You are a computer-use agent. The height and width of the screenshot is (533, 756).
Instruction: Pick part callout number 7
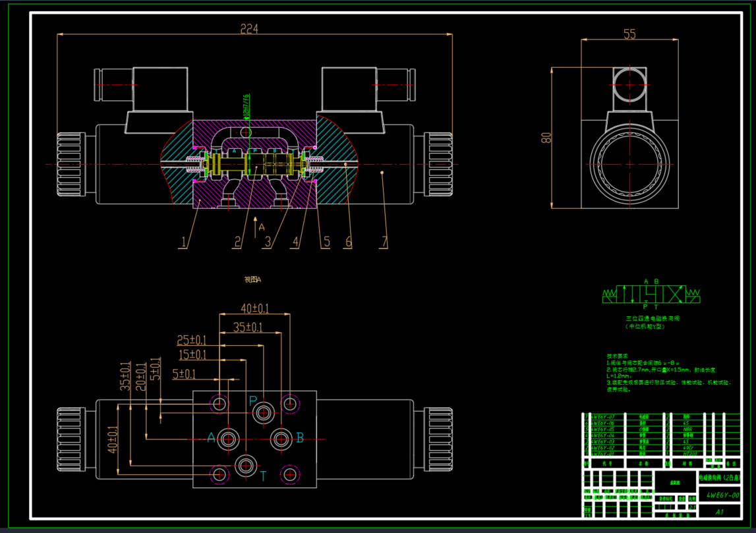(384, 242)
